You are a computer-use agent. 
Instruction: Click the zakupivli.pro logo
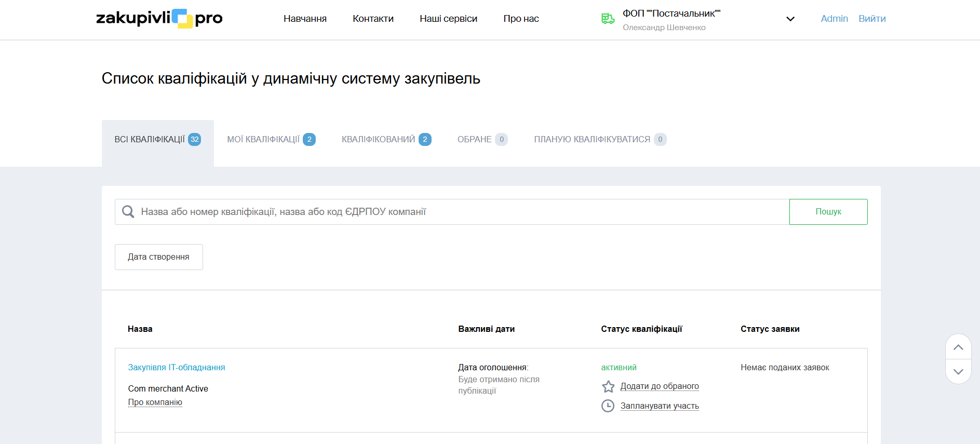[x=159, y=19]
